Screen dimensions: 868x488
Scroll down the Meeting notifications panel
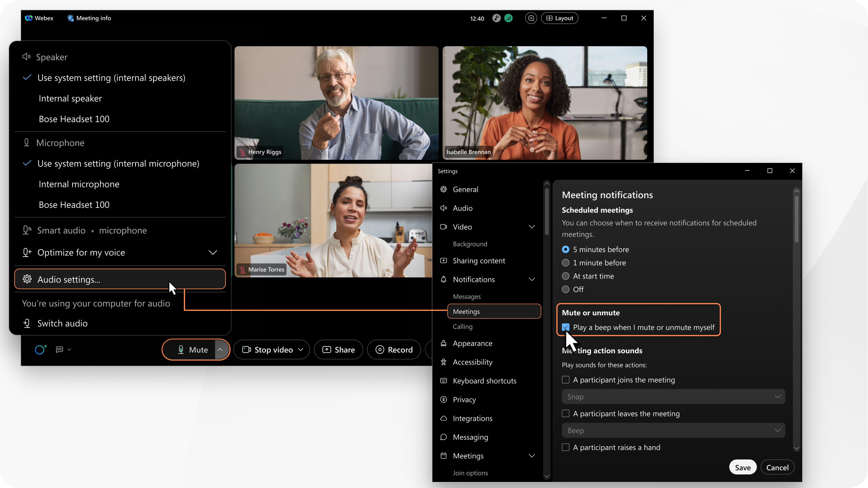[797, 451]
